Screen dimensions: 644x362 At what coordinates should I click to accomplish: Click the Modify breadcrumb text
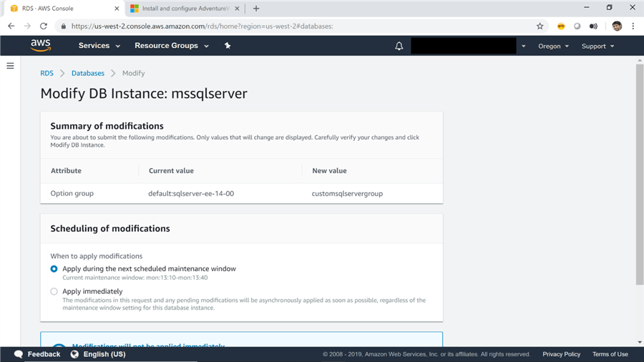tap(134, 73)
